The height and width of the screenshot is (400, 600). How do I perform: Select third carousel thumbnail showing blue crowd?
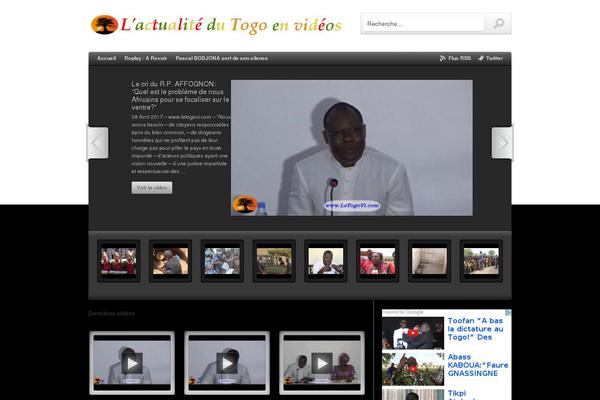coord(222,261)
